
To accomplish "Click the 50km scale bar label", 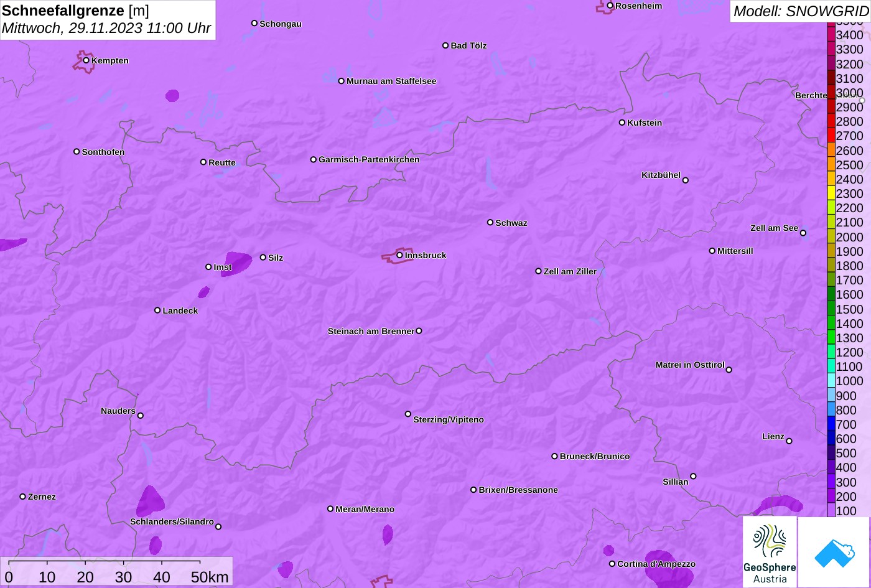I will 210,577.
